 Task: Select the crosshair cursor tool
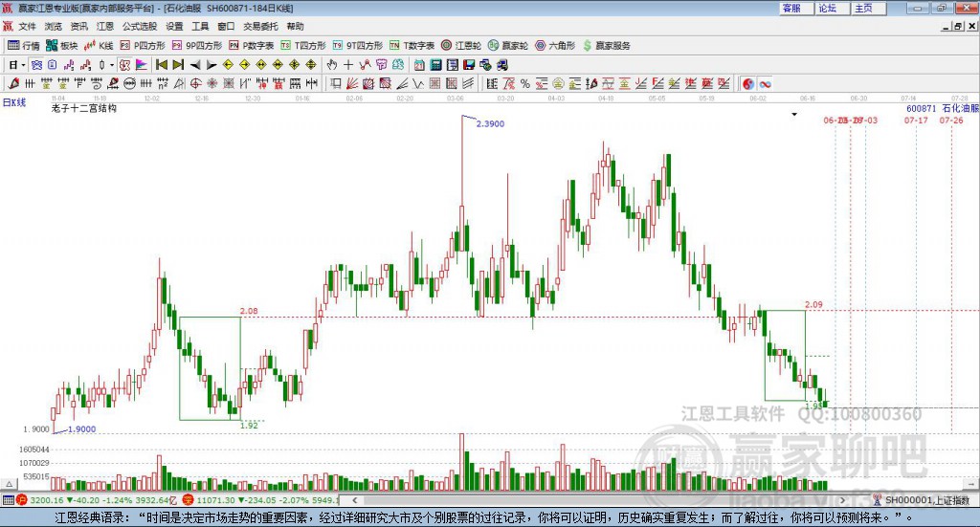[x=348, y=65]
